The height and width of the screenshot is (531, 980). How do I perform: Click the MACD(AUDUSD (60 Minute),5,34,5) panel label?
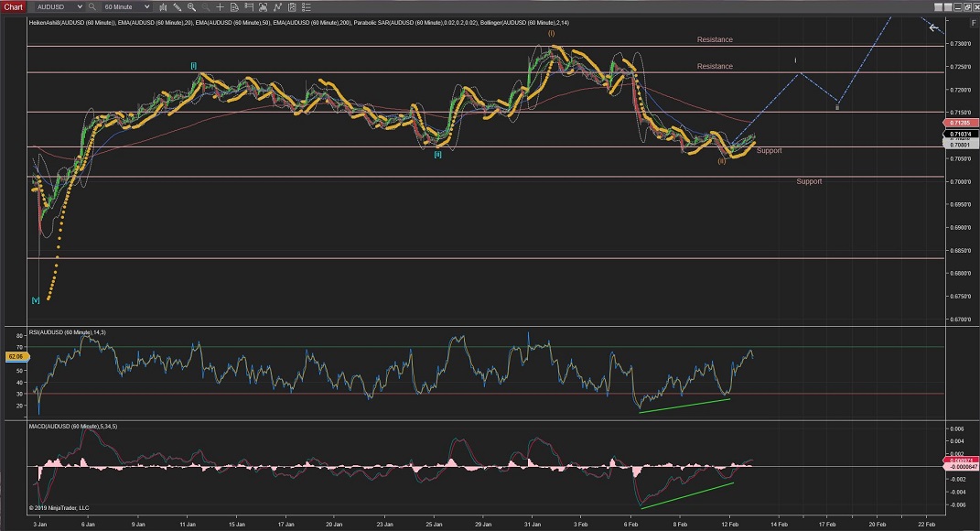pyautogui.click(x=73, y=426)
